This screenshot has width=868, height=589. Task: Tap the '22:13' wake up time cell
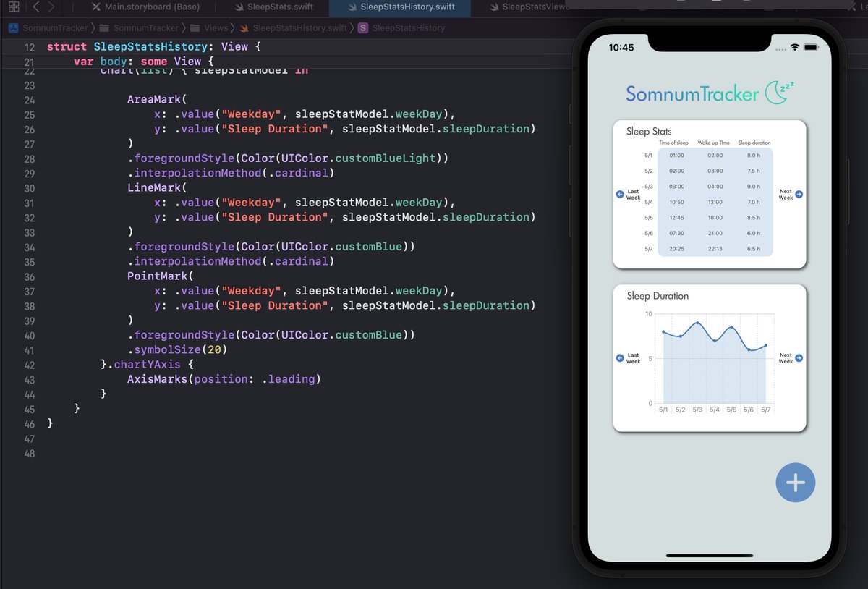(x=715, y=249)
